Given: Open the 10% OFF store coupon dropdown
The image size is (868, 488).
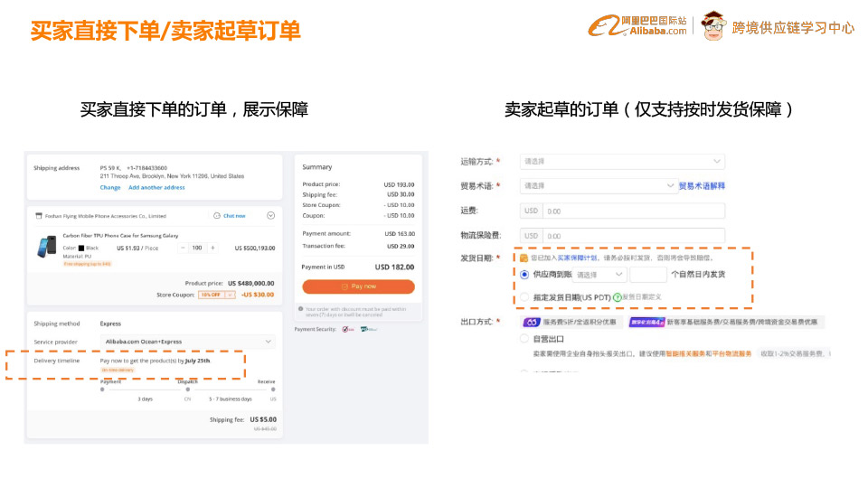Looking at the screenshot, I should tap(217, 295).
